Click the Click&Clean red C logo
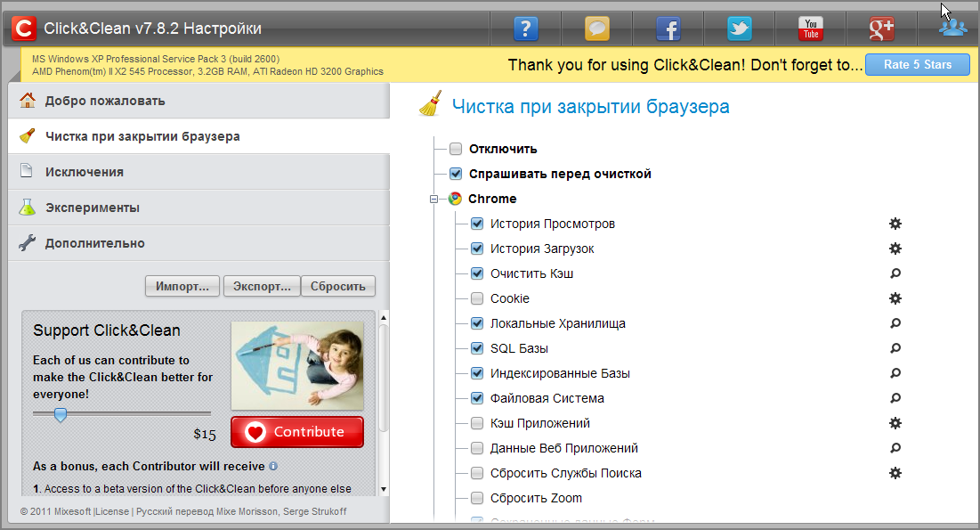Image resolution: width=980 pixels, height=530 pixels. point(24,29)
